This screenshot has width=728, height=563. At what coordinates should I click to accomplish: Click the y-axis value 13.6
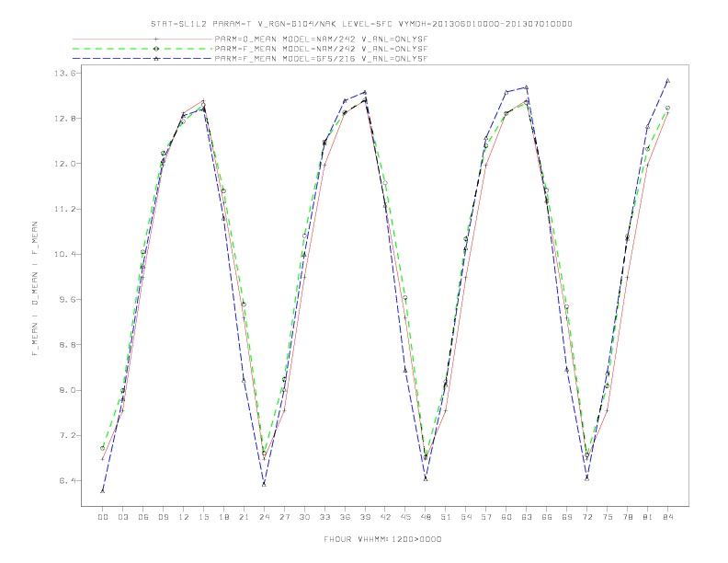point(64,74)
